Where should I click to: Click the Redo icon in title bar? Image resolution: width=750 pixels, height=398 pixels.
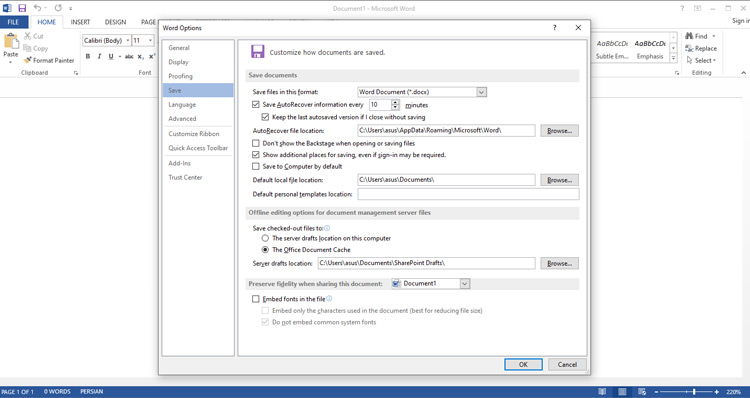coord(58,8)
